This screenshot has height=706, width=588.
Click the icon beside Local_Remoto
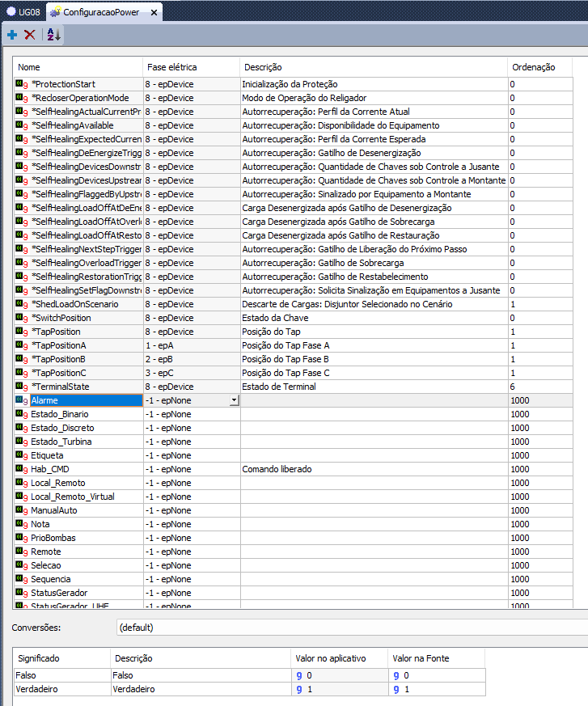tap(22, 483)
